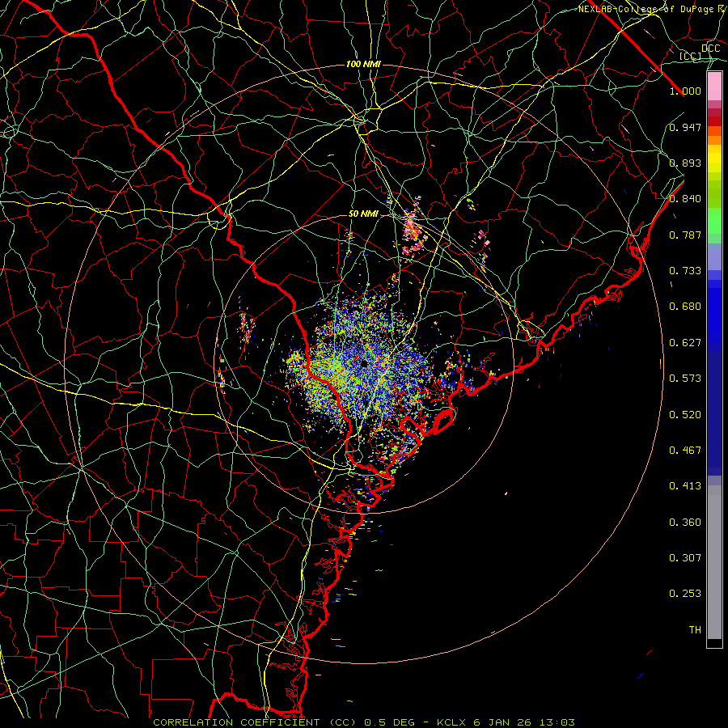Click the pink segment of the color bar
Screen dimensions: 728x728
[x=714, y=87]
